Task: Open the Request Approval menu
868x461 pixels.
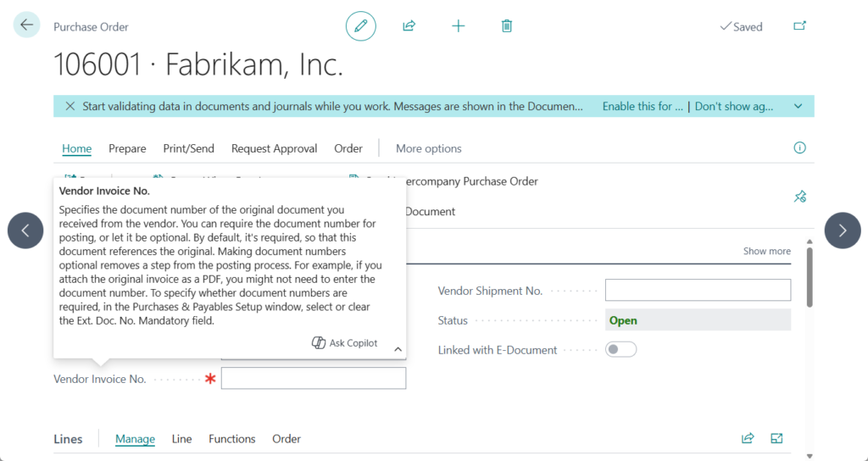Action: tap(274, 148)
